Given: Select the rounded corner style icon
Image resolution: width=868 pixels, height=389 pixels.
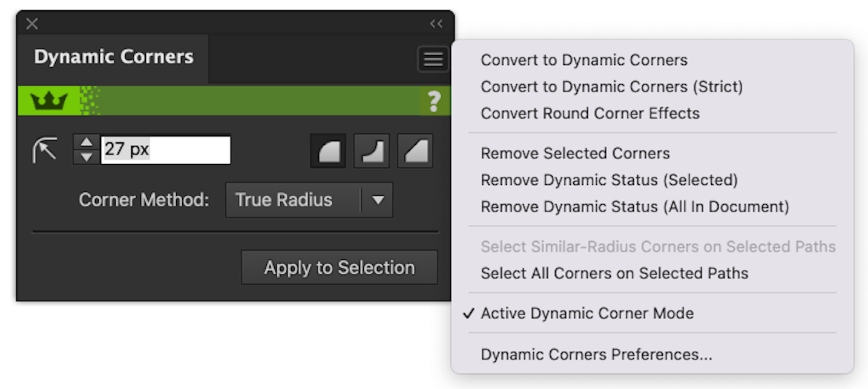Looking at the screenshot, I should [327, 151].
